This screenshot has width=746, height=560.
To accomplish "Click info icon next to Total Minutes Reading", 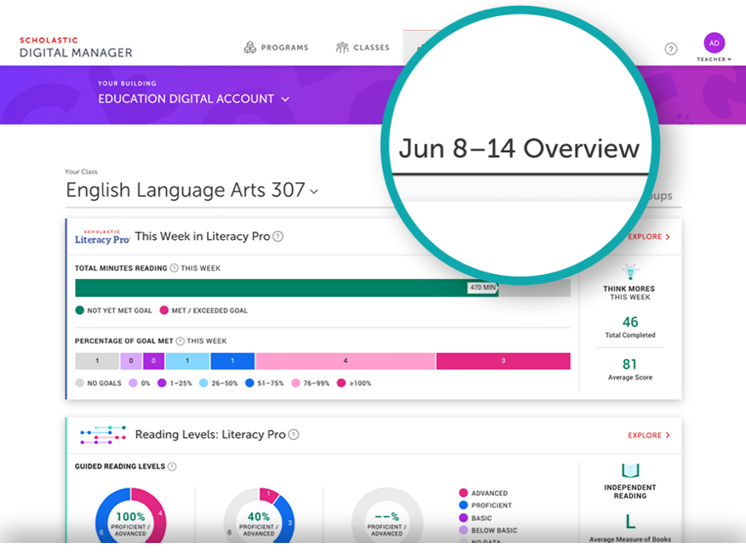I will [174, 268].
